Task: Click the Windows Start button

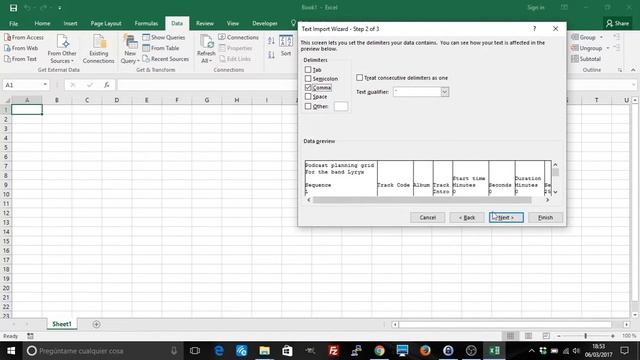Action: [11, 351]
